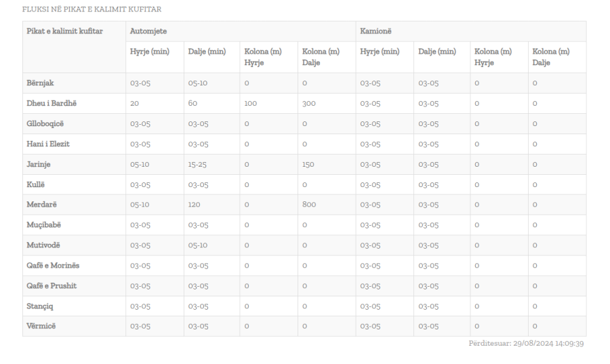The width and height of the screenshot is (610, 364).
Task: Click the 'Dheu i Bardhë' row label
Action: pyautogui.click(x=52, y=104)
